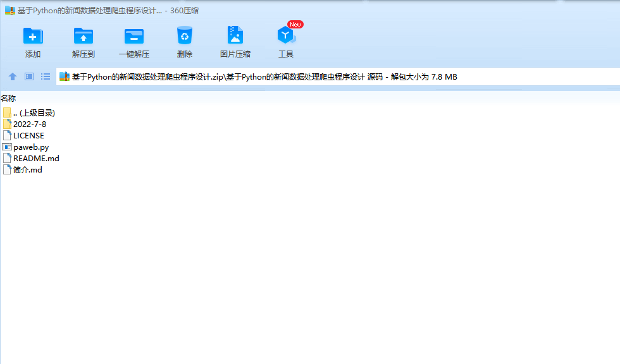This screenshot has width=620, height=364.
Task: Click the 名称 column header
Action: pyautogui.click(x=8, y=99)
